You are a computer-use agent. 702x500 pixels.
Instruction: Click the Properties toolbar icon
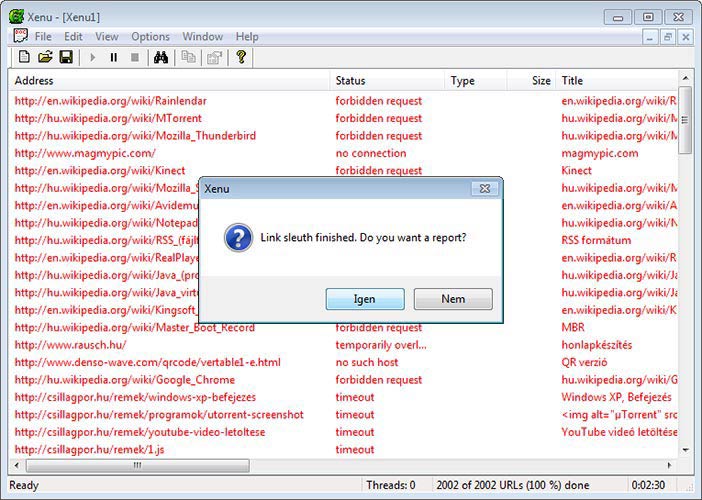213,57
